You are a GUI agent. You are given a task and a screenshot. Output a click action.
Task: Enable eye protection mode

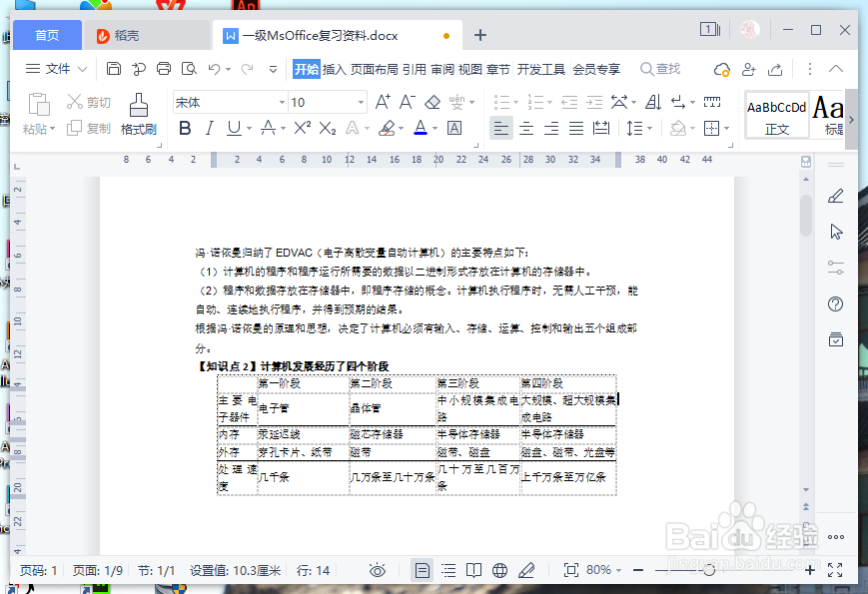pos(377,570)
